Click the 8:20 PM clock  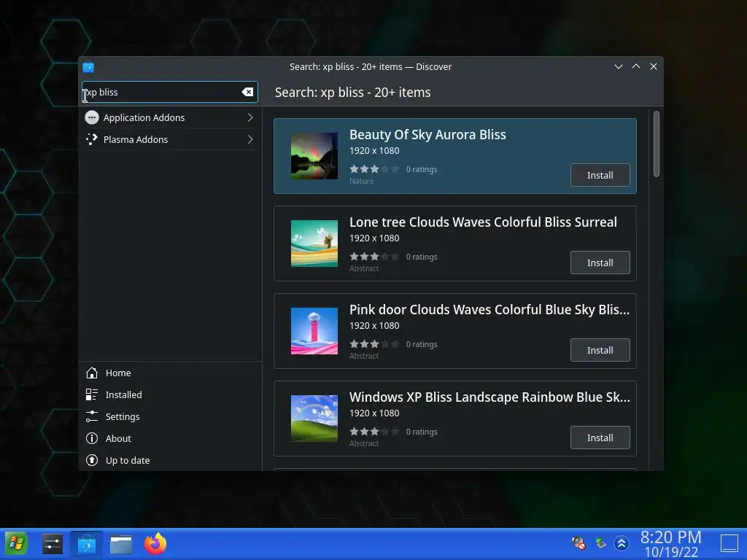point(671,537)
